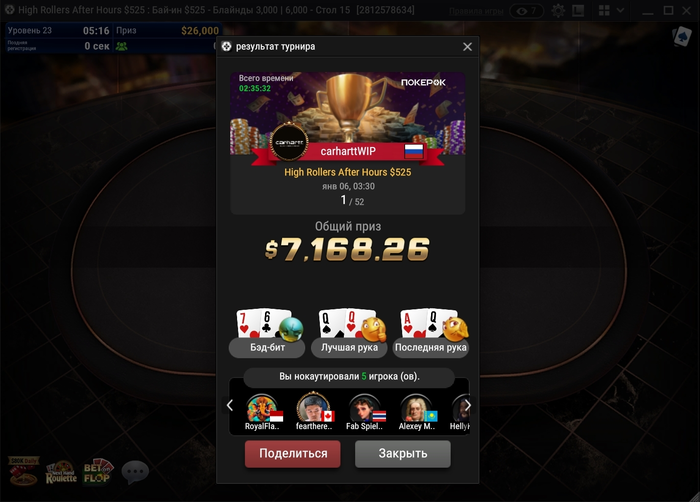Open the Bet on Flop icon

point(98,472)
